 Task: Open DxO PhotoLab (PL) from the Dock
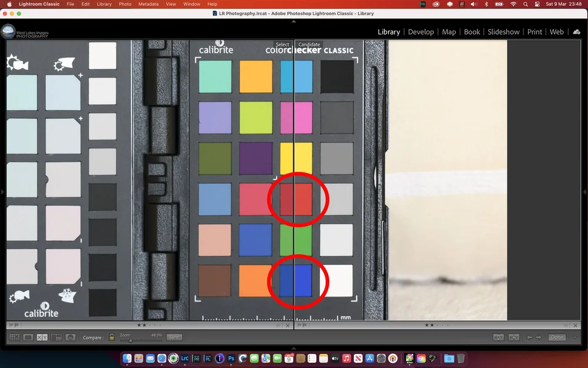pos(208,358)
